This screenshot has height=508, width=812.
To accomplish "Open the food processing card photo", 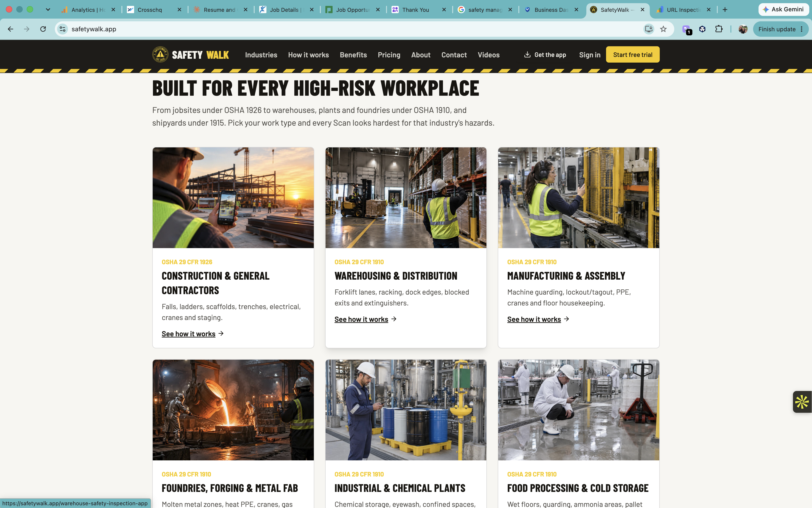I will point(578,410).
